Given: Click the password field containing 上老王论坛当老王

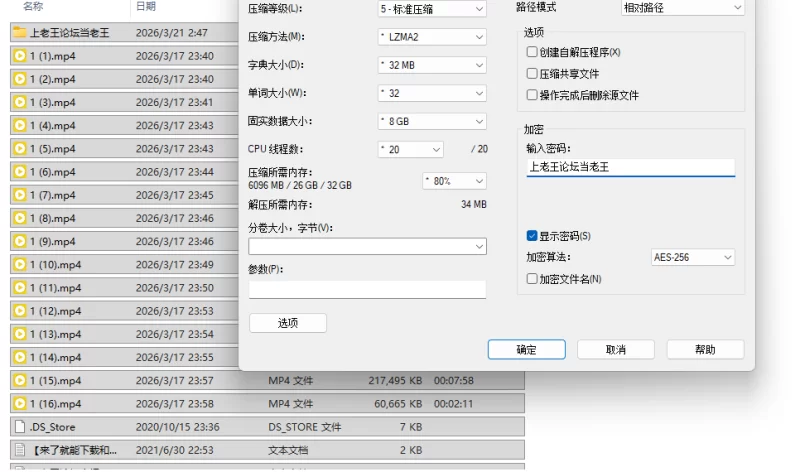Looking at the screenshot, I should pos(631,167).
